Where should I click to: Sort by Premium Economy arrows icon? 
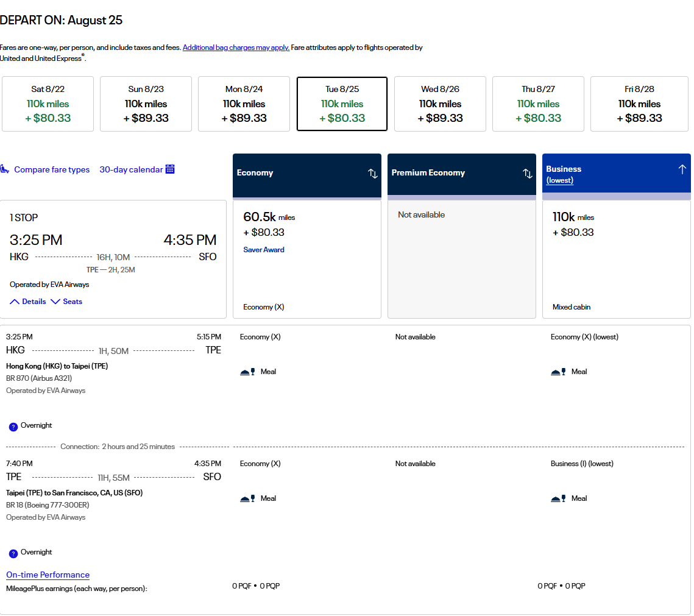click(x=528, y=174)
